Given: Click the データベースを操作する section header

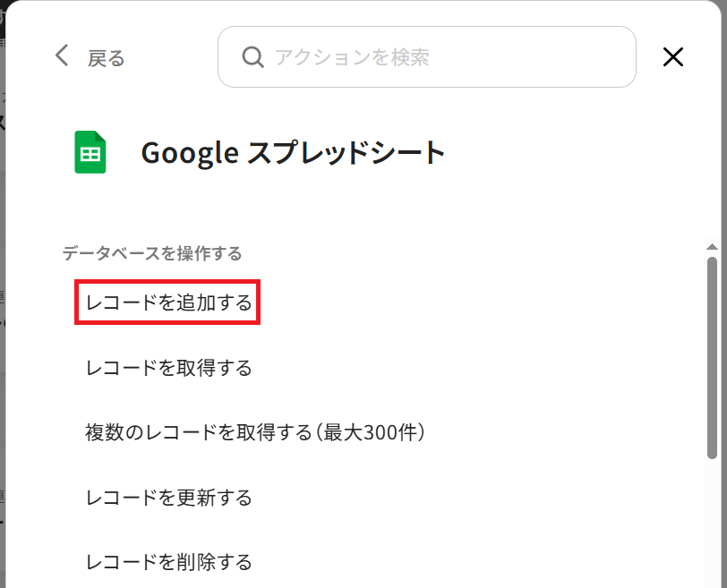Looking at the screenshot, I should point(152,253).
